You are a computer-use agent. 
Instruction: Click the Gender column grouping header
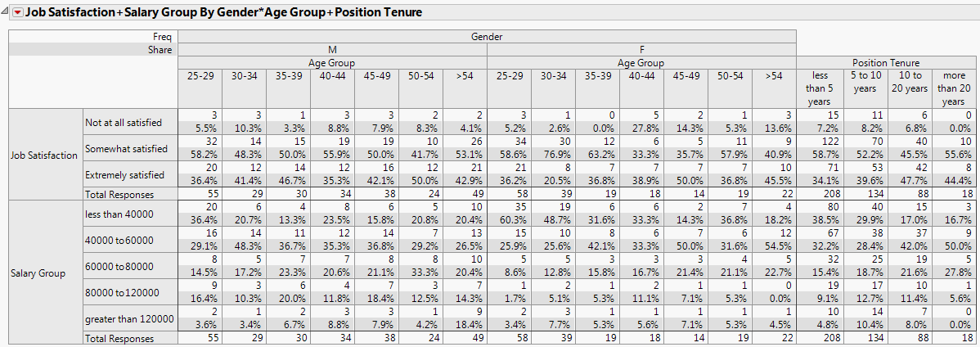487,37
